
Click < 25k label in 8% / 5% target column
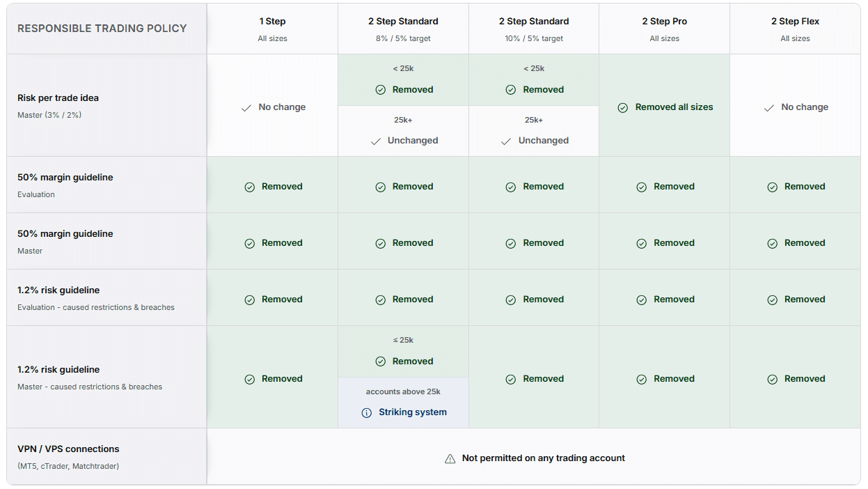click(403, 69)
